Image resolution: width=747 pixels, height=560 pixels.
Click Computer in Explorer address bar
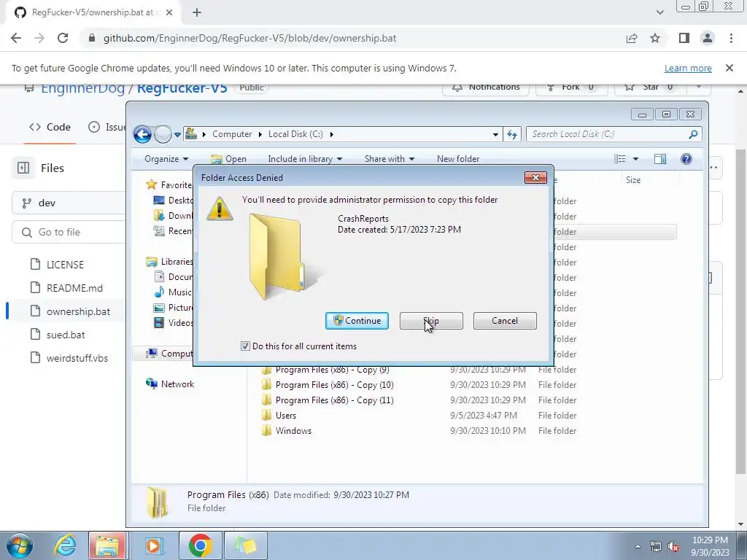(x=232, y=134)
